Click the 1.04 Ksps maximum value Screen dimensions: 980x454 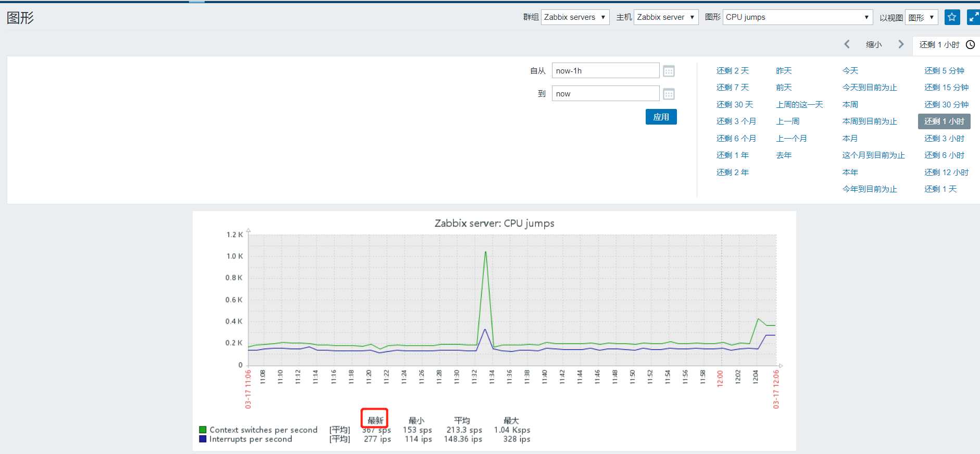pos(512,430)
